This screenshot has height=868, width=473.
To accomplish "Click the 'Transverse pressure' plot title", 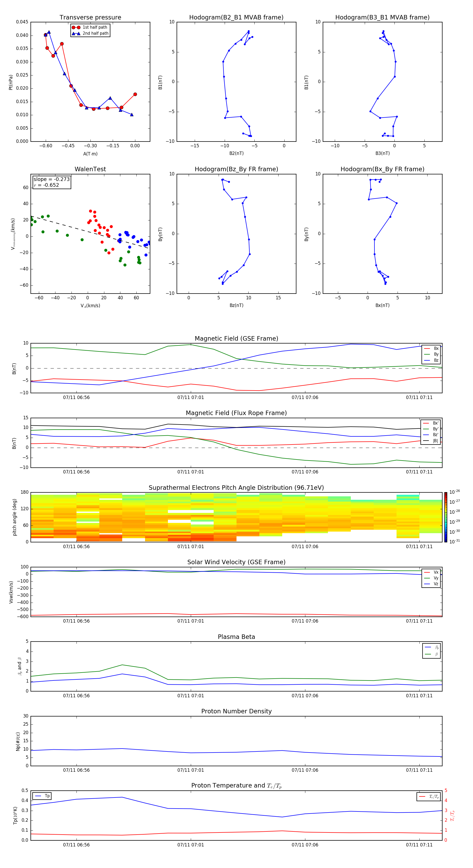I will (x=90, y=18).
